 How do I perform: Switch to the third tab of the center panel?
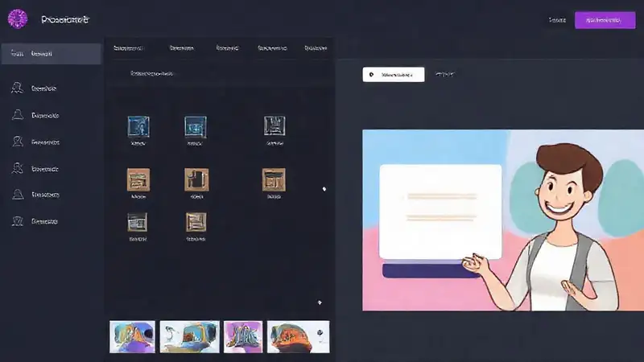227,48
